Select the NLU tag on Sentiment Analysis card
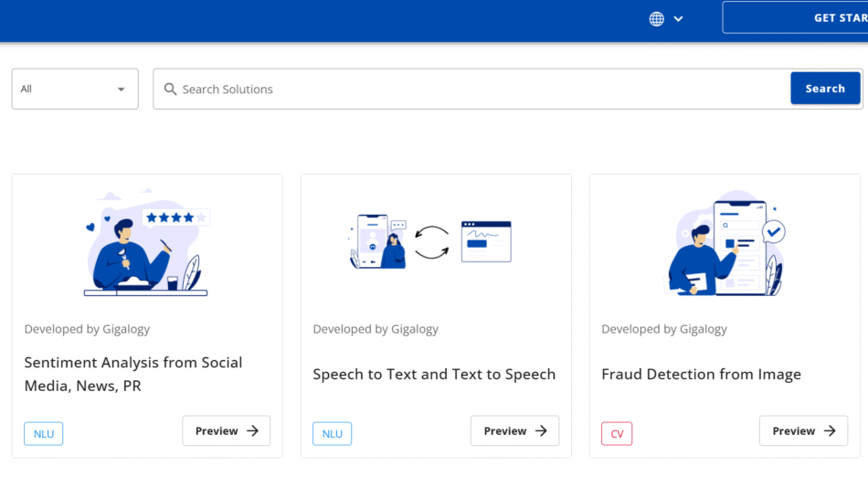 pyautogui.click(x=44, y=433)
